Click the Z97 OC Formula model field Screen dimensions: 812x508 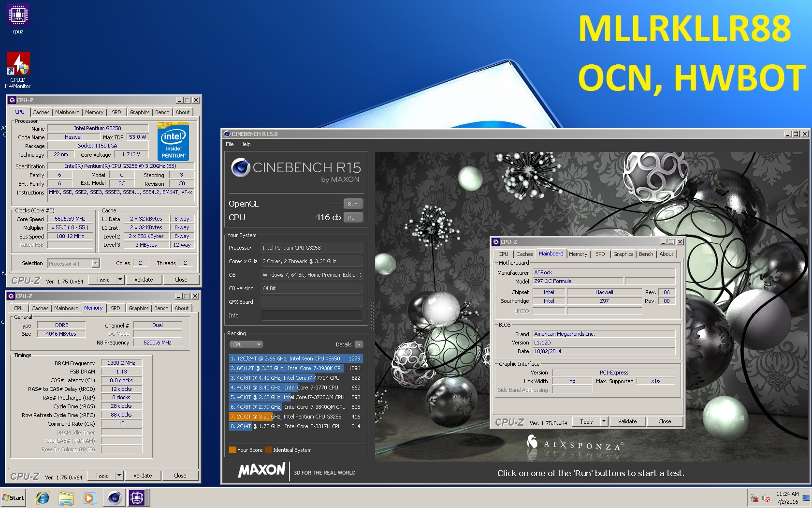point(578,281)
